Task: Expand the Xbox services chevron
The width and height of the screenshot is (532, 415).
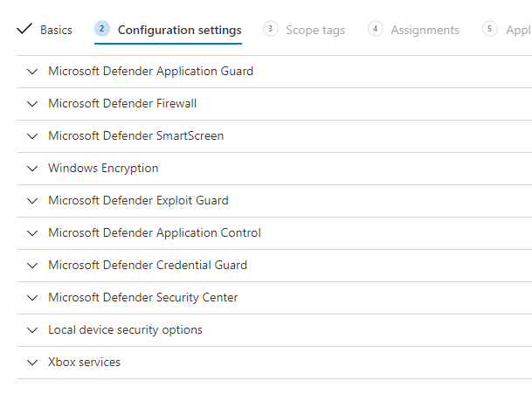Action: click(33, 363)
